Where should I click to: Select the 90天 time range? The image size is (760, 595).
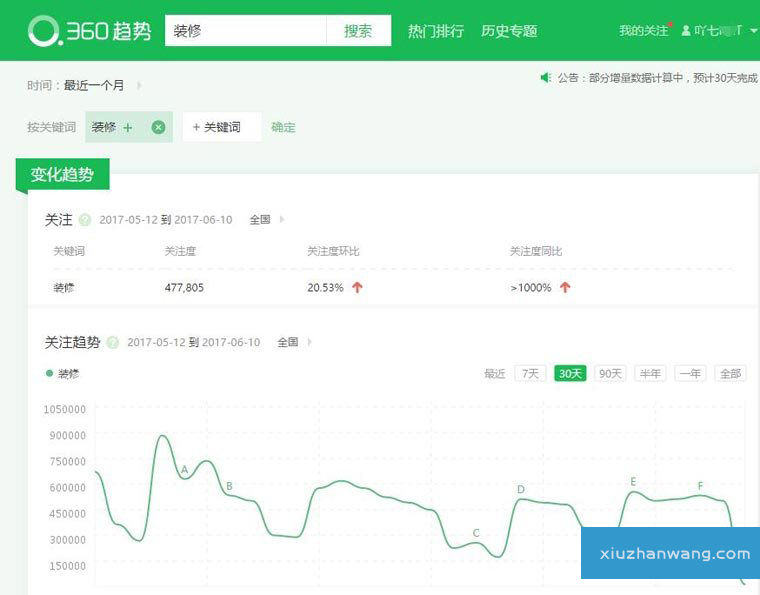[610, 373]
